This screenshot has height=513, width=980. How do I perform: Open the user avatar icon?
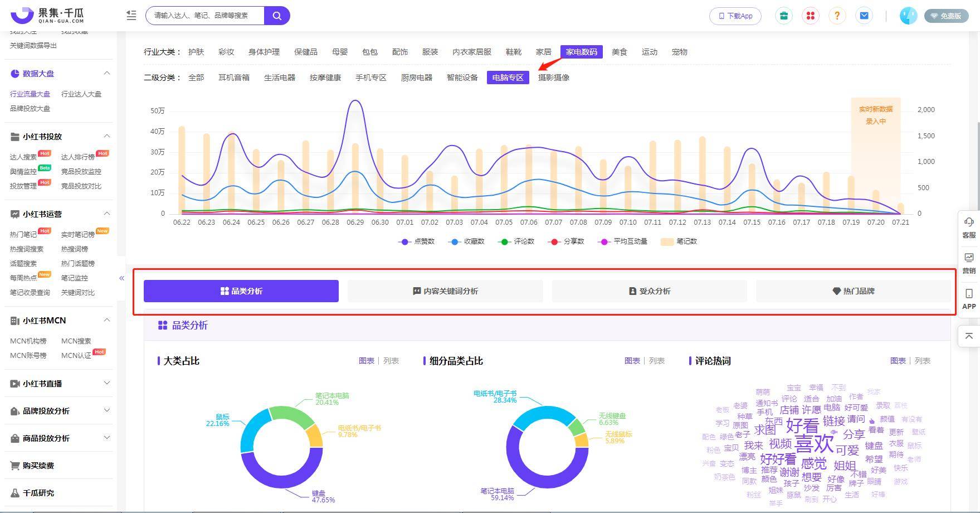pyautogui.click(x=908, y=16)
